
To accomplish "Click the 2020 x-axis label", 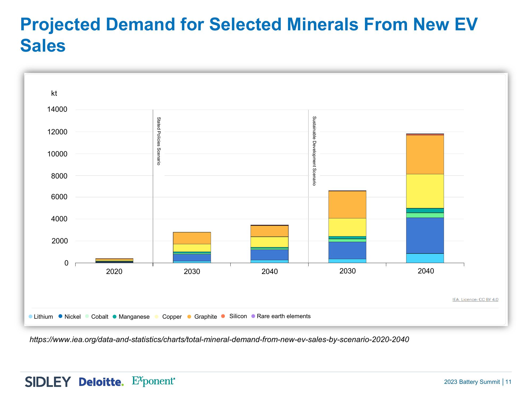I will 114,272.
